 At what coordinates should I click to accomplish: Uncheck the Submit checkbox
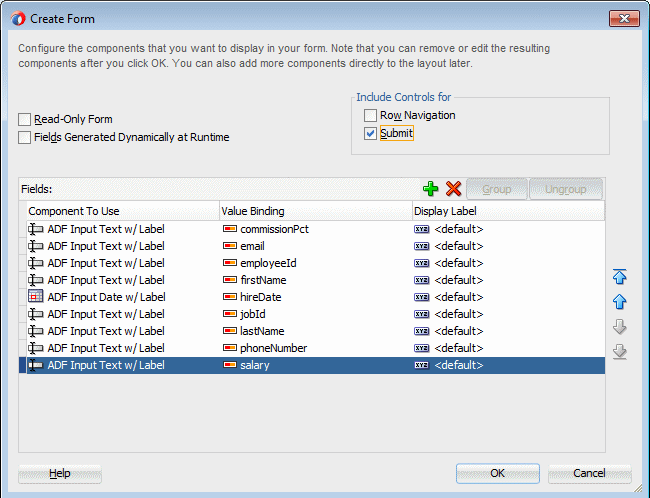[370, 134]
